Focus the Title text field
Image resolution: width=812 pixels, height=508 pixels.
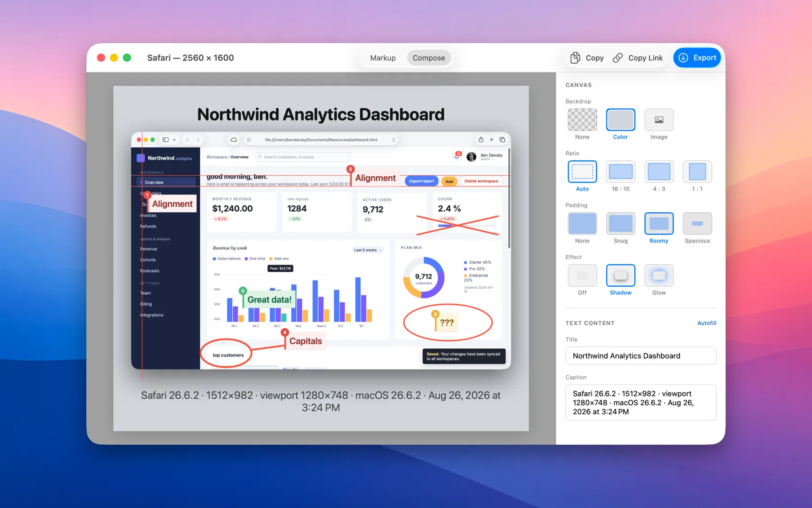coord(641,356)
